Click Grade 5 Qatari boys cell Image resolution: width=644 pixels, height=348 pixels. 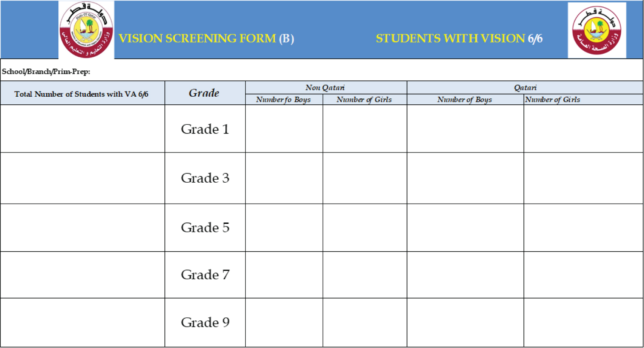click(x=465, y=228)
